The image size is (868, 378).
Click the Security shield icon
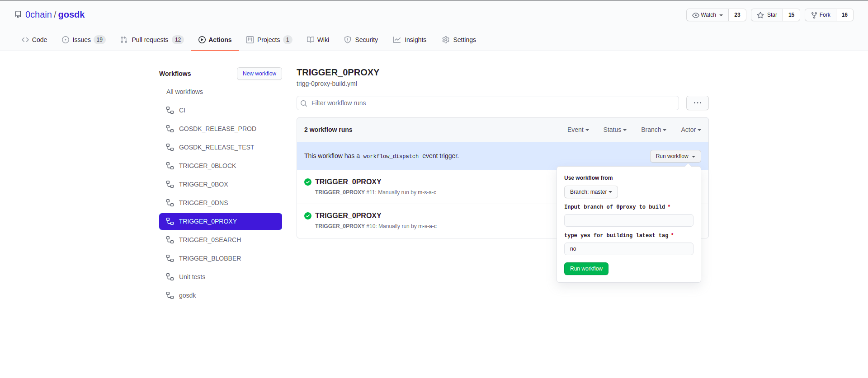coord(348,40)
